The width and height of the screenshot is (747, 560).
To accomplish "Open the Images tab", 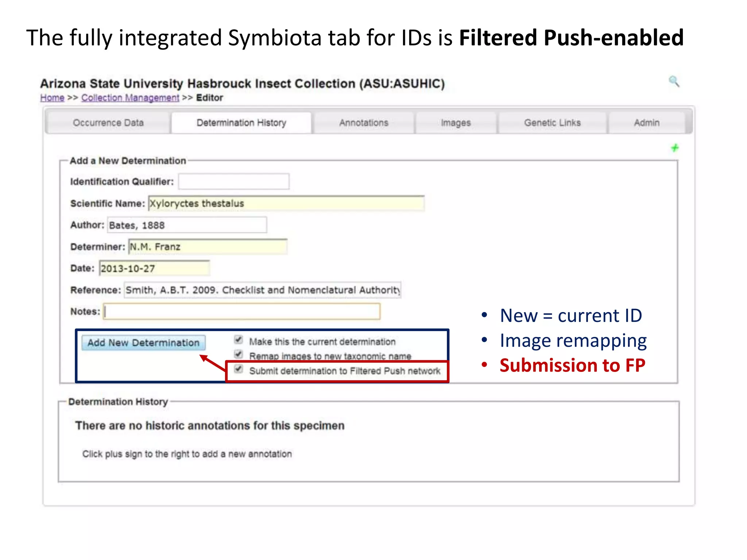I will point(456,123).
